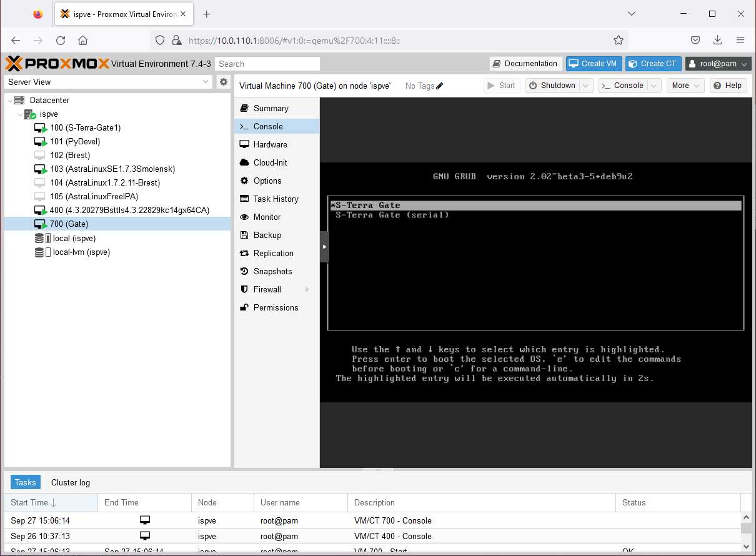This screenshot has width=756, height=556.
Task: Expand the Console type dropdown arrow
Action: tap(654, 86)
